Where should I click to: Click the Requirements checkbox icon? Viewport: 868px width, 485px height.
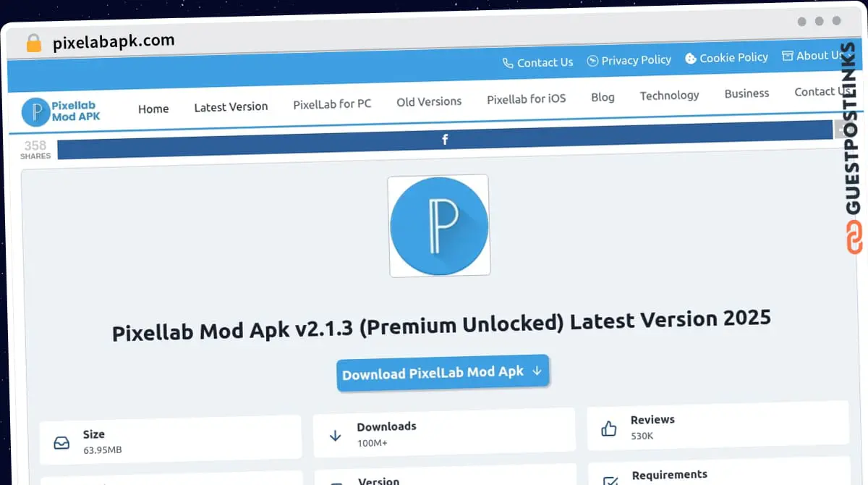pyautogui.click(x=610, y=481)
